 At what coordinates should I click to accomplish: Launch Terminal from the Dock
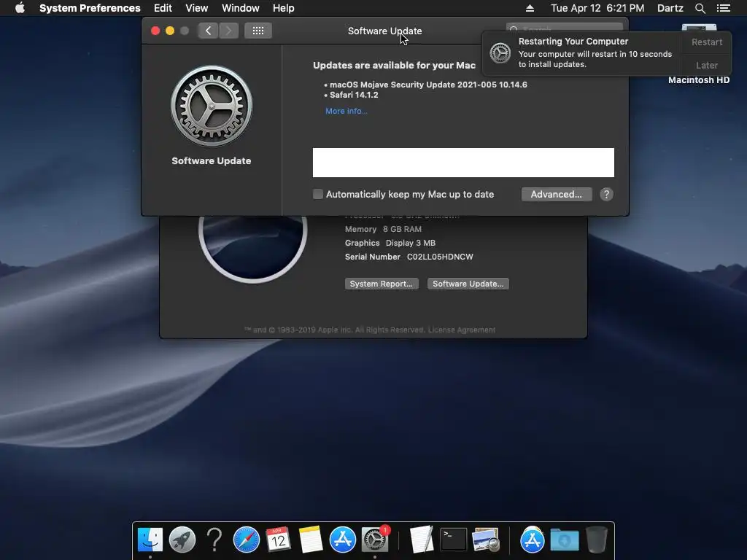(453, 540)
